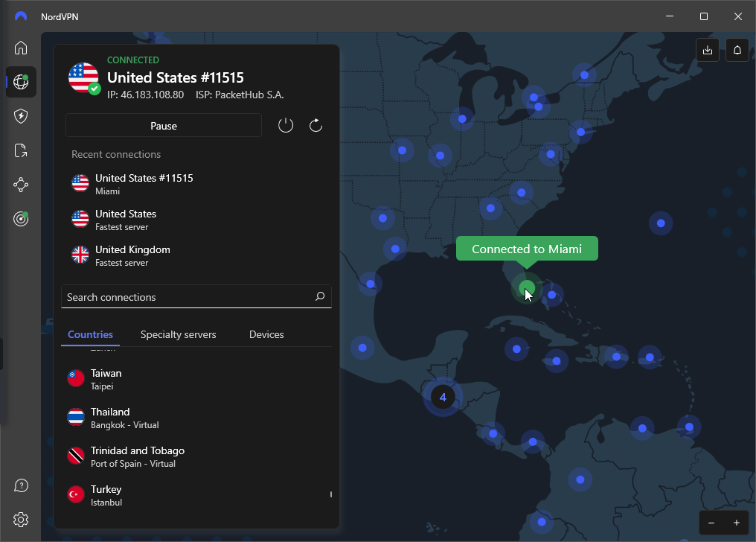Connect to Turkey Istanbul
Image resolution: width=756 pixels, height=542 pixels.
(x=196, y=495)
